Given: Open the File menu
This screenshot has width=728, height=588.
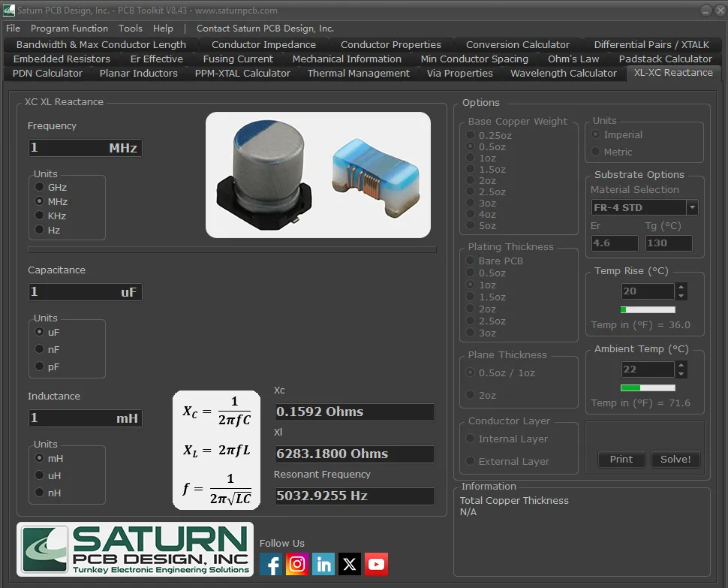Looking at the screenshot, I should [x=13, y=29].
